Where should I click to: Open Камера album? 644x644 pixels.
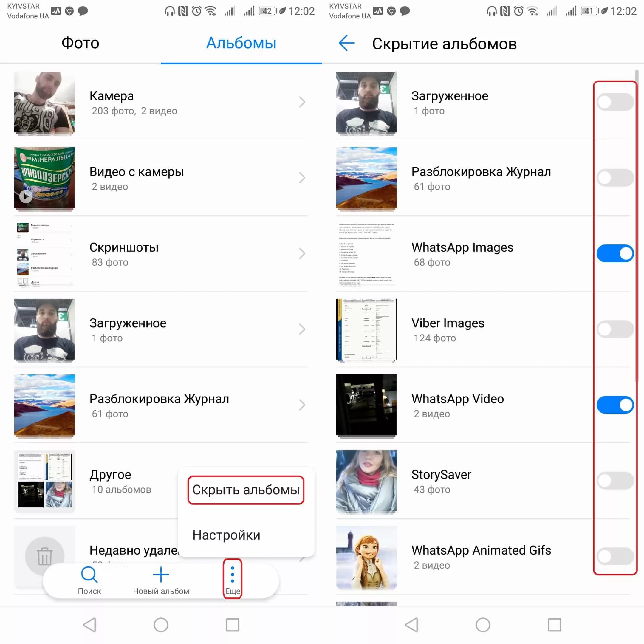(x=161, y=103)
